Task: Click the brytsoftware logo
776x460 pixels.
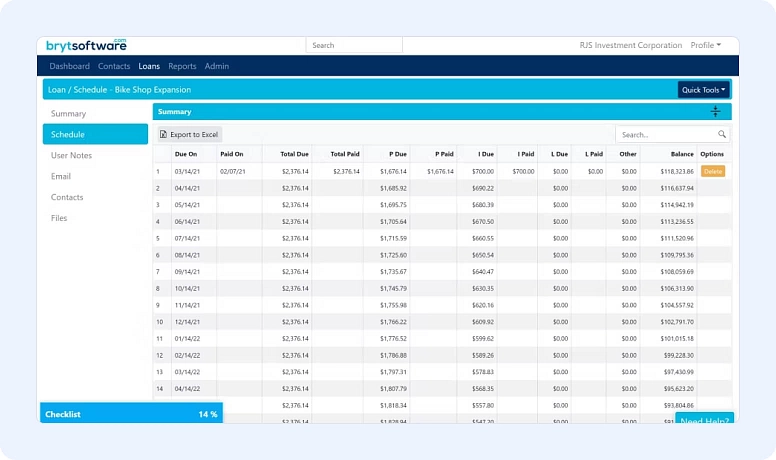Action: (86, 45)
